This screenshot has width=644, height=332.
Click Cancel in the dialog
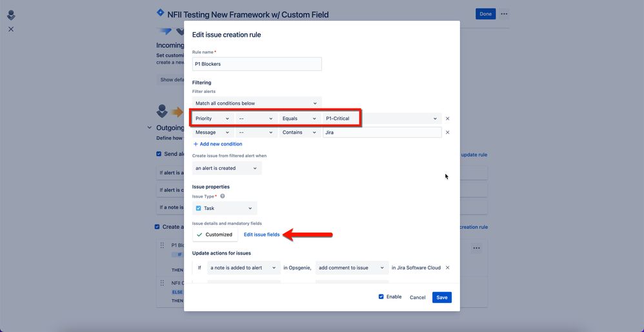(x=418, y=298)
